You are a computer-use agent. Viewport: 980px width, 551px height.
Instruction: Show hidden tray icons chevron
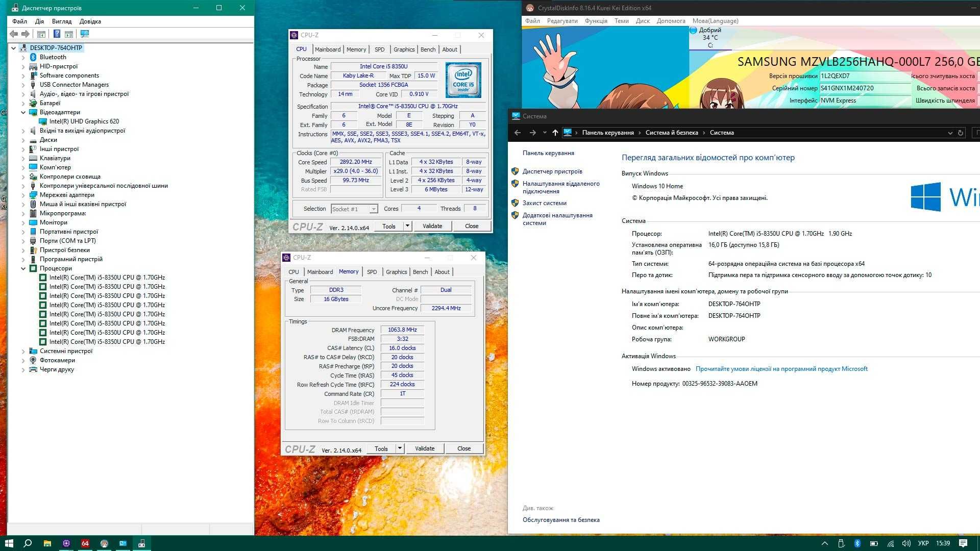[x=824, y=543]
